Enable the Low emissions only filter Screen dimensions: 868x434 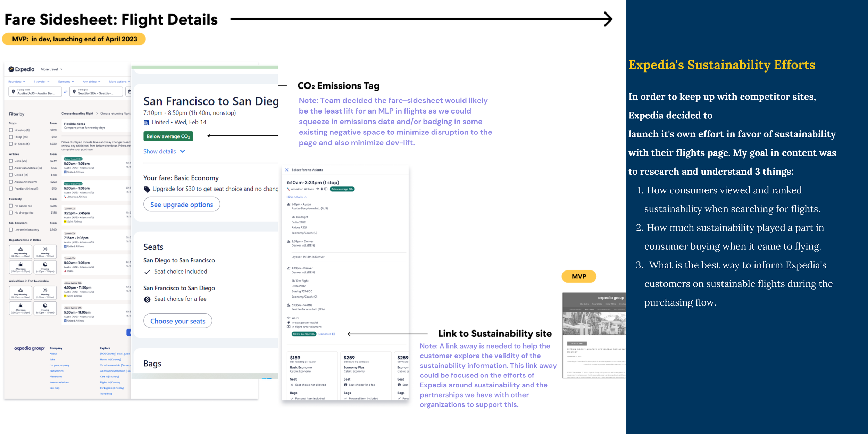pyautogui.click(x=11, y=230)
